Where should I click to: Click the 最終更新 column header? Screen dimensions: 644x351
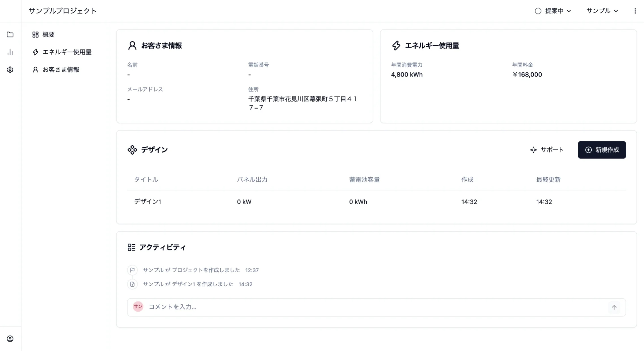pos(548,180)
